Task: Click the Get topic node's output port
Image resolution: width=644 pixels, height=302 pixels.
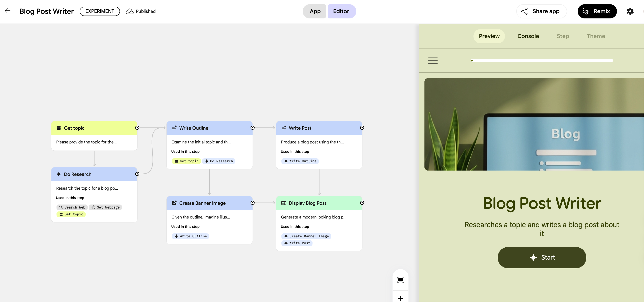Action: pos(137,128)
